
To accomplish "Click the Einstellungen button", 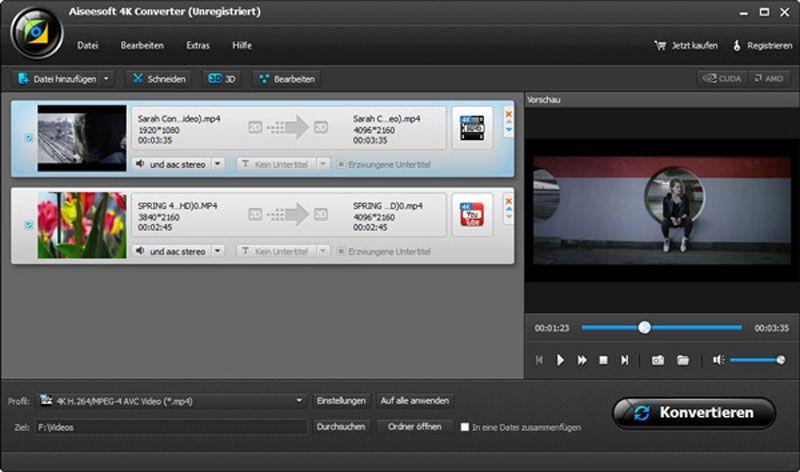I will tap(341, 401).
